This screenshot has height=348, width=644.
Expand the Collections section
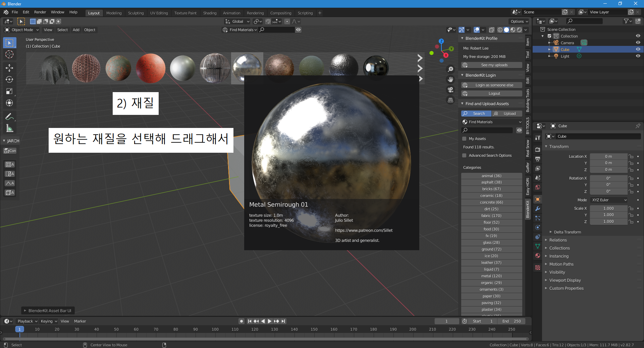559,248
